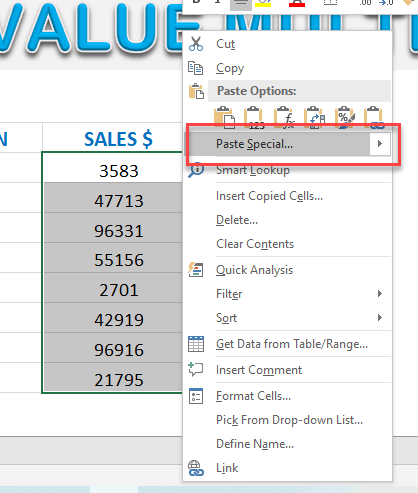Screen dimensions: 418x493
Task: Select cell containing 96916
Action: coord(113,347)
